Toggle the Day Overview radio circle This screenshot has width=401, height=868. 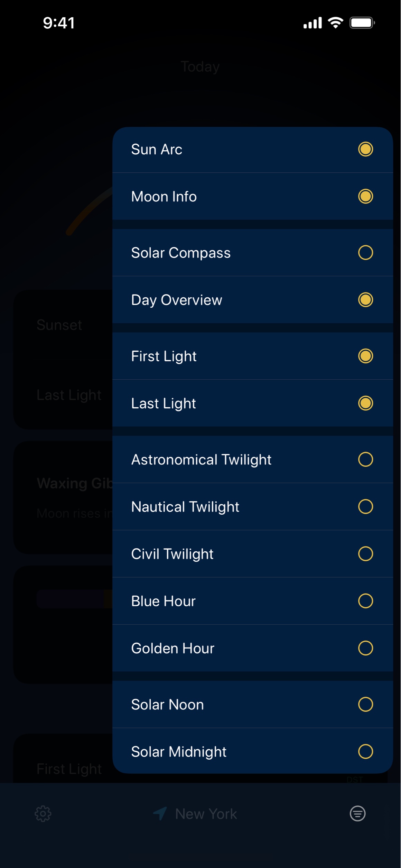pyautogui.click(x=365, y=300)
